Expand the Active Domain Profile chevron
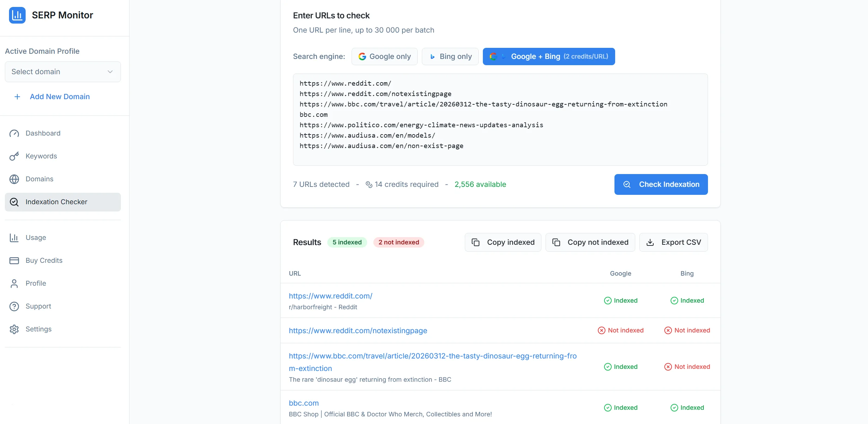The width and height of the screenshot is (868, 424). (110, 72)
